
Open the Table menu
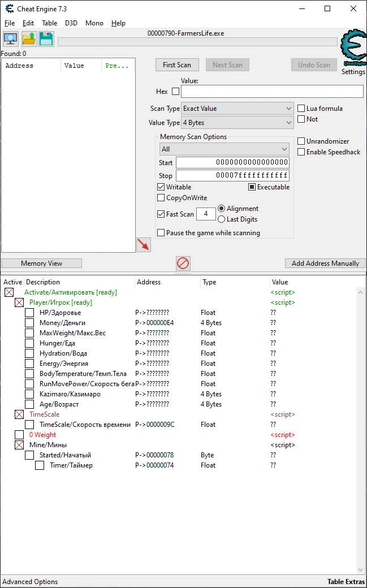(x=50, y=23)
